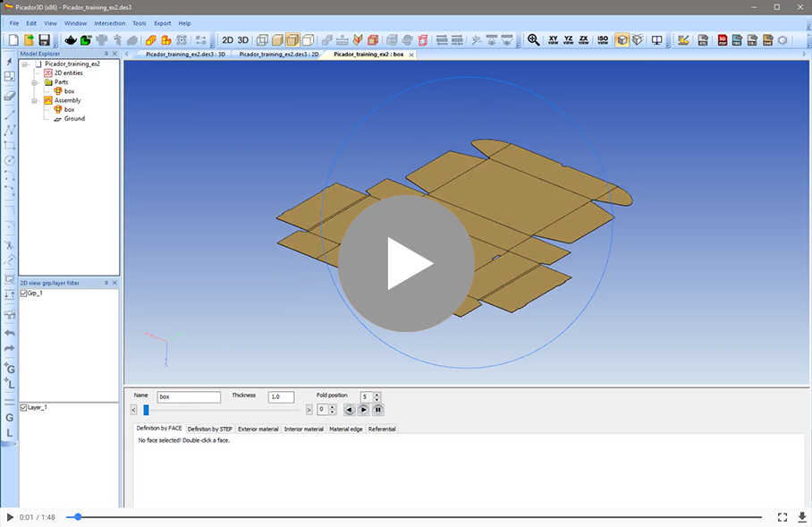Screen dimensions: 812x527
Task: Switch to Picador_training_ex2.des3 : 3D tab
Action: point(185,55)
